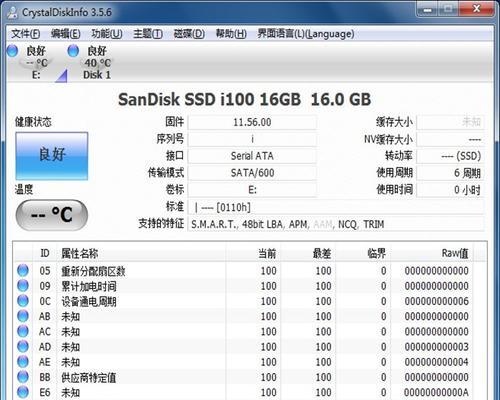500x400 pixels.
Task: Click the 良好 health status button
Action: click(52, 156)
